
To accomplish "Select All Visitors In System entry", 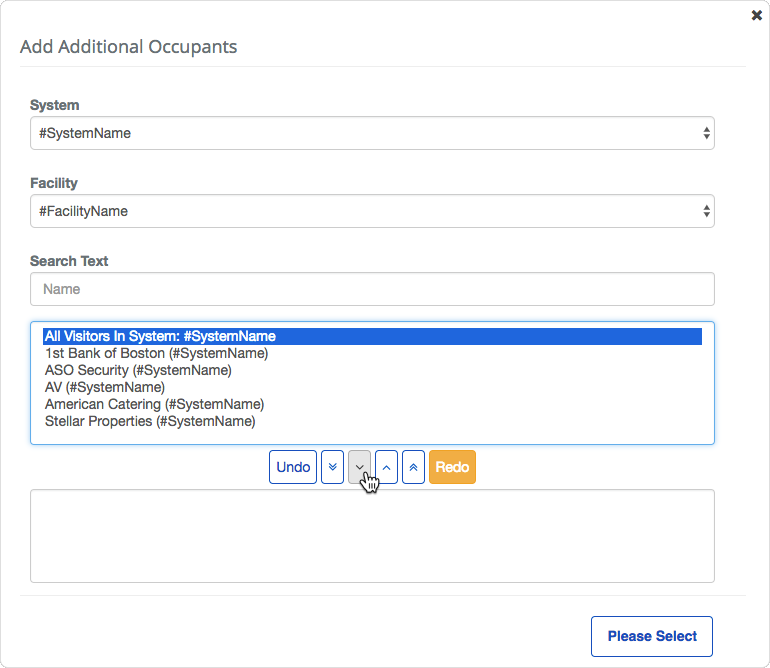I will [x=160, y=336].
